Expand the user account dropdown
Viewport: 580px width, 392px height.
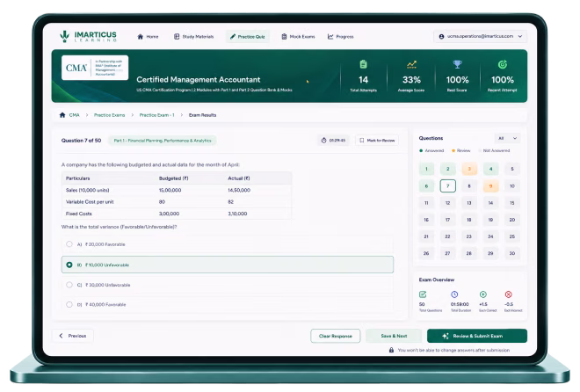[480, 36]
